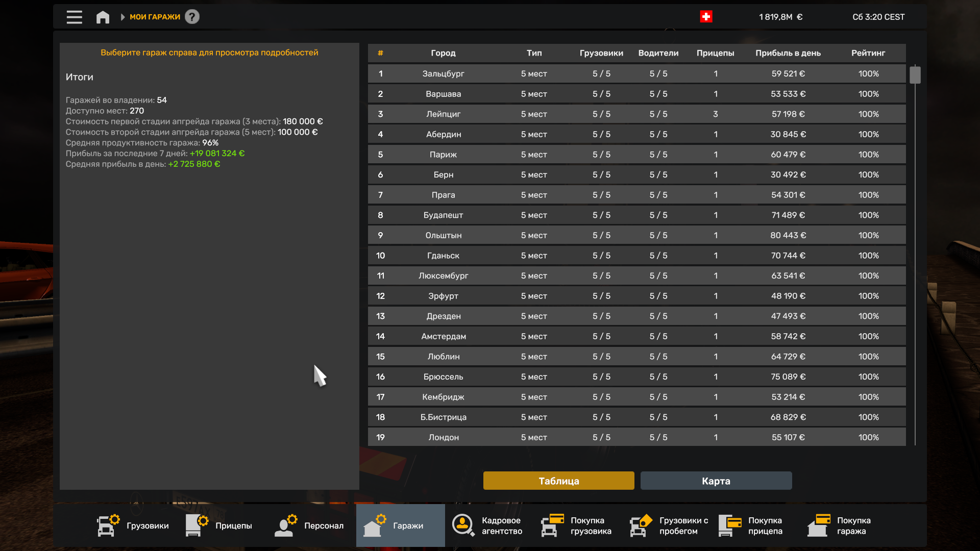980x551 pixels.
Task: Click the Итоги summary heading
Action: (79, 77)
